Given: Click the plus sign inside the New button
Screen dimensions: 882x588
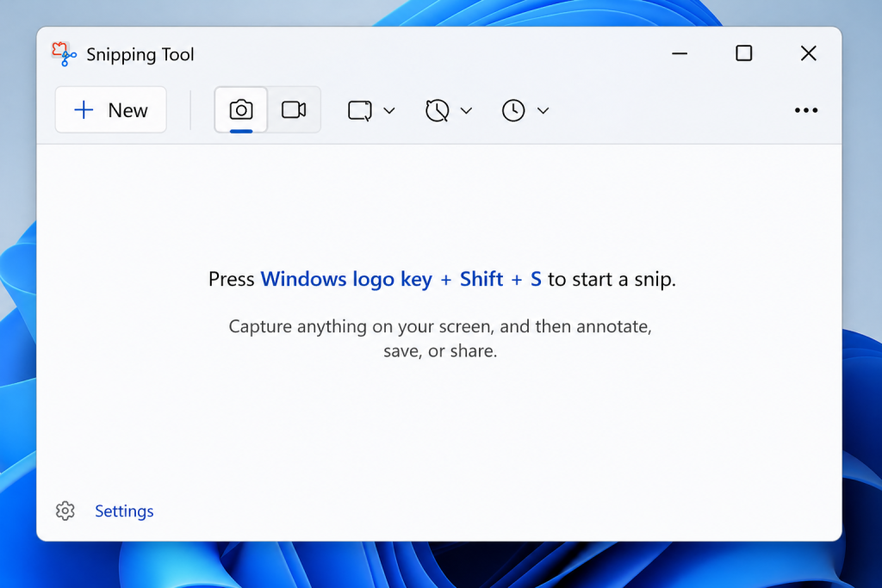Looking at the screenshot, I should pos(83,109).
